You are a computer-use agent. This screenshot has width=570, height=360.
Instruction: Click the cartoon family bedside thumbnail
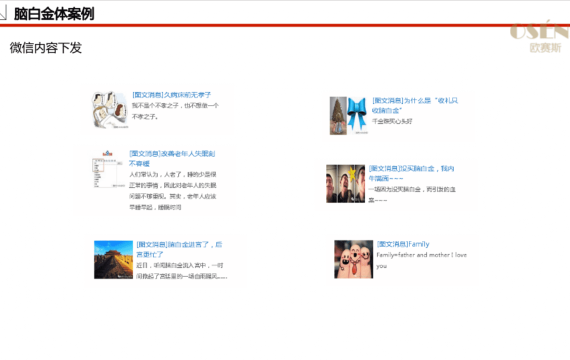pos(110,110)
